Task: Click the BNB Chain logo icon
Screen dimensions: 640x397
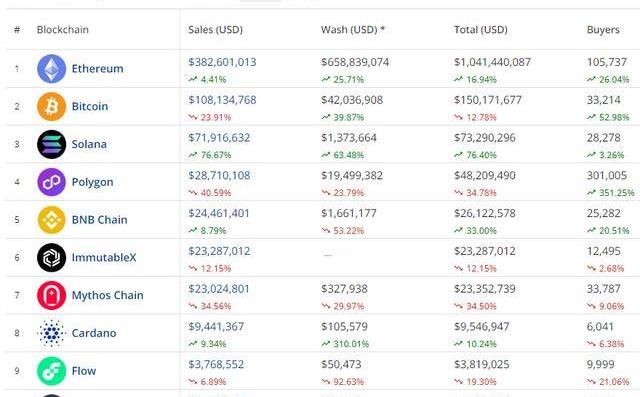Action: (51, 220)
